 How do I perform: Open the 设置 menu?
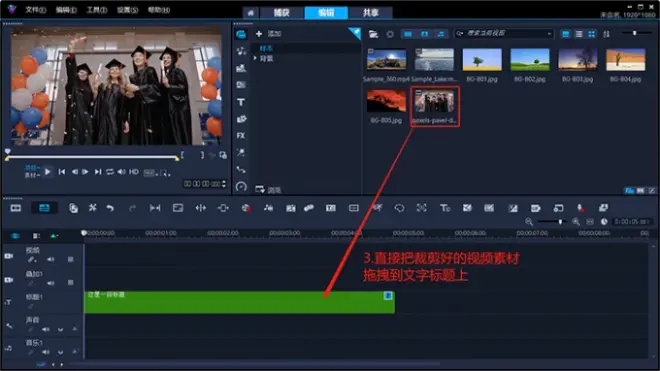128,10
